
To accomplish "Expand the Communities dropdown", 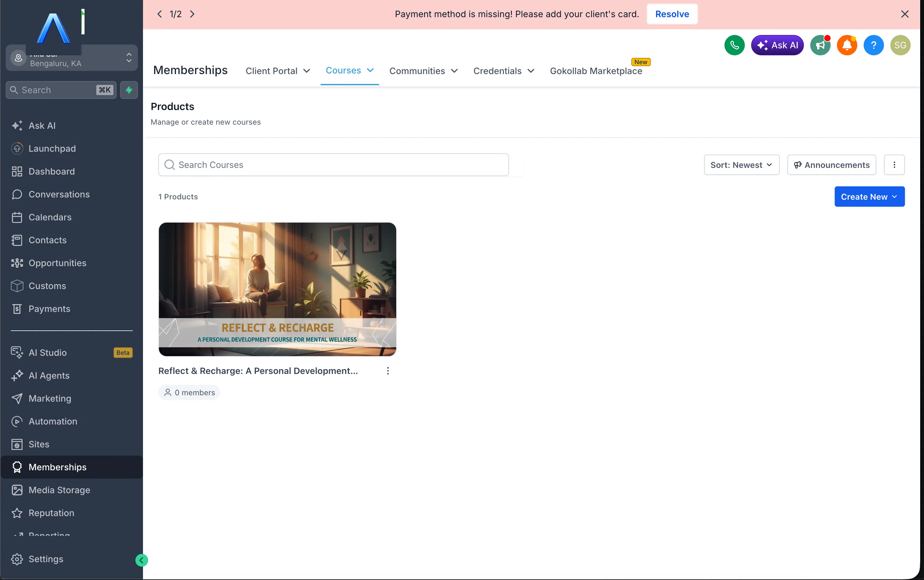I will point(424,71).
